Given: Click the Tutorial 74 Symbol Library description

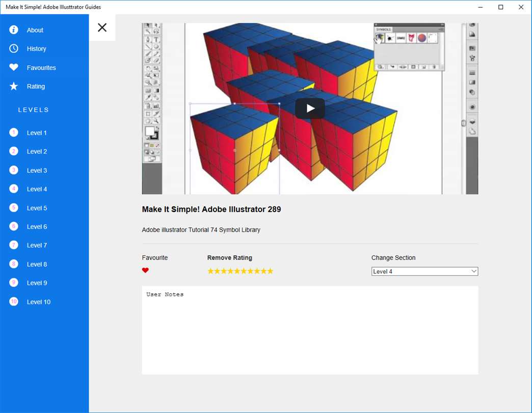Looking at the screenshot, I should pos(201,230).
